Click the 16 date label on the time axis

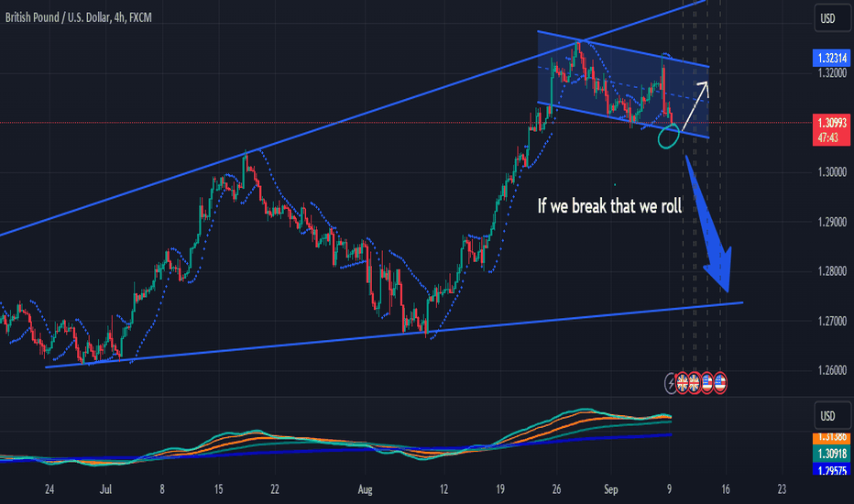pyautogui.click(x=726, y=489)
